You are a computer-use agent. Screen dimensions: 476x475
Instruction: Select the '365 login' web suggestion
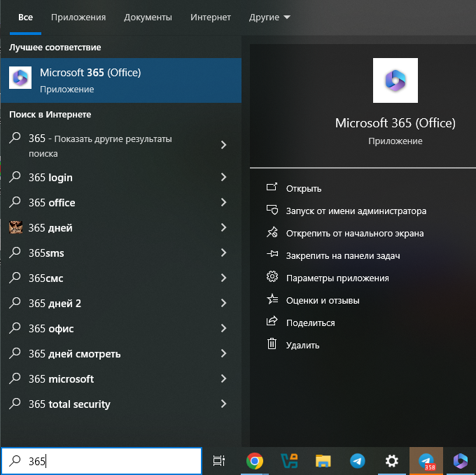[x=121, y=178]
